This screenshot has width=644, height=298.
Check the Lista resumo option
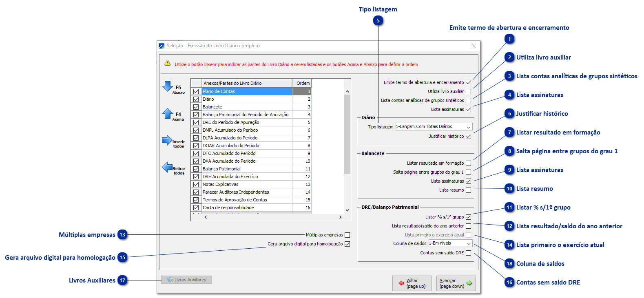pyautogui.click(x=468, y=190)
